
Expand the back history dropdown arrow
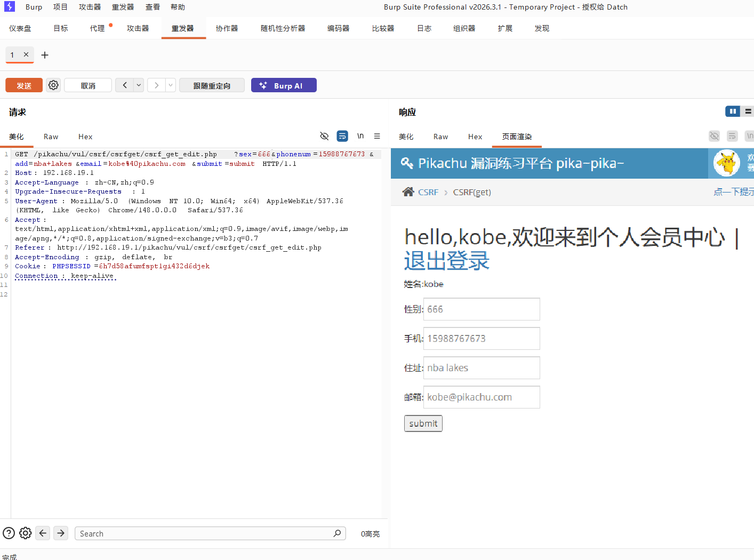(x=139, y=85)
